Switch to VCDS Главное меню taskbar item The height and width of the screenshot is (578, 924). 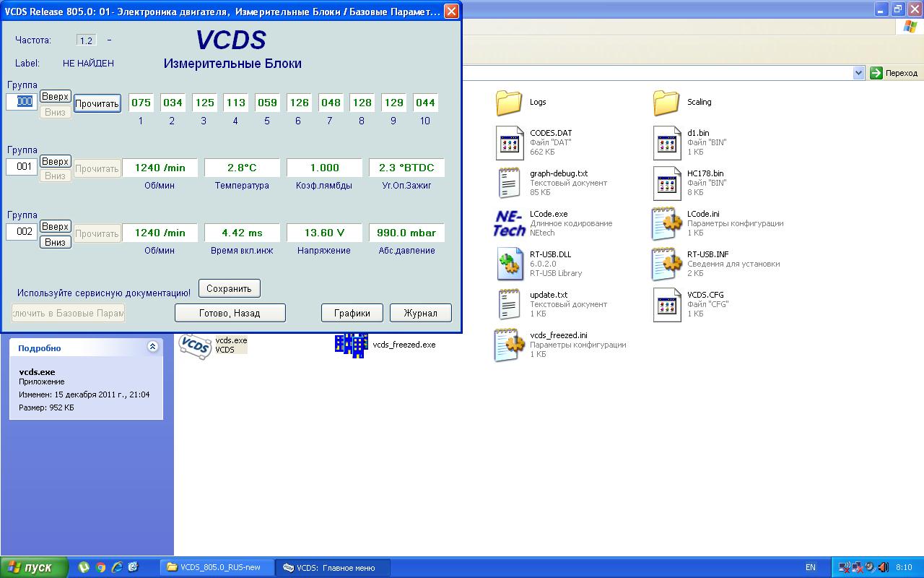332,567
